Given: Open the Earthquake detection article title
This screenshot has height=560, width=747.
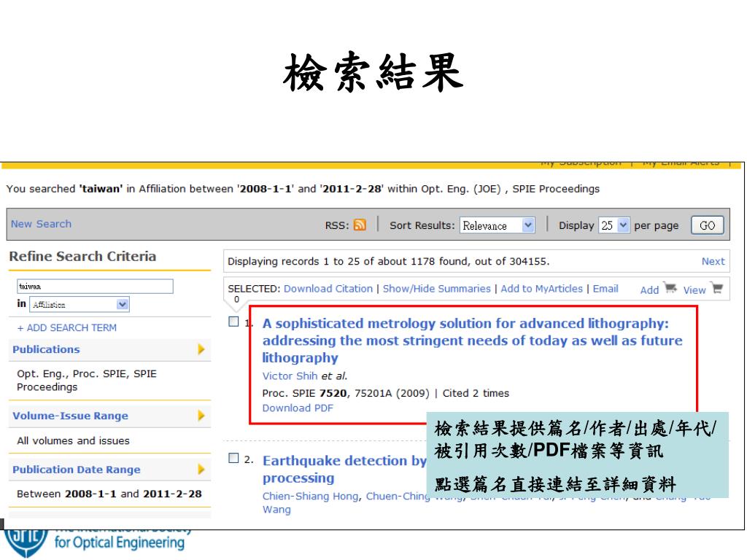Looking at the screenshot, I should [344, 469].
